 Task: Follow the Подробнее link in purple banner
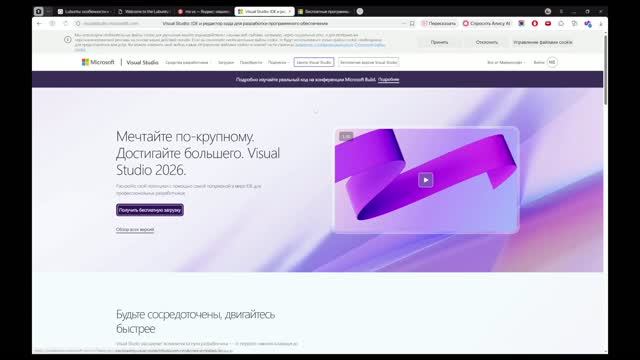388,80
